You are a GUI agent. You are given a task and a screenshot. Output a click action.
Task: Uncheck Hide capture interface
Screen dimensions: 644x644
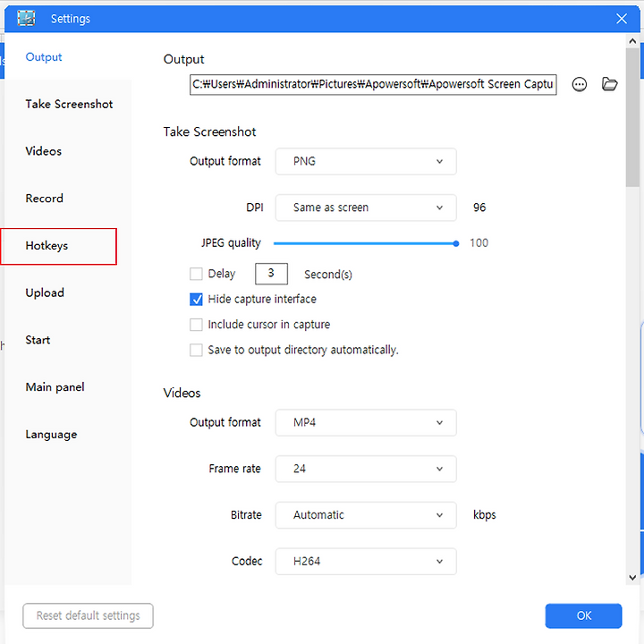click(196, 300)
